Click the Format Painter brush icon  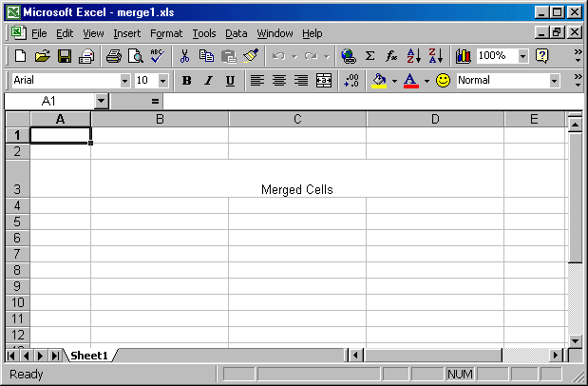pos(251,56)
